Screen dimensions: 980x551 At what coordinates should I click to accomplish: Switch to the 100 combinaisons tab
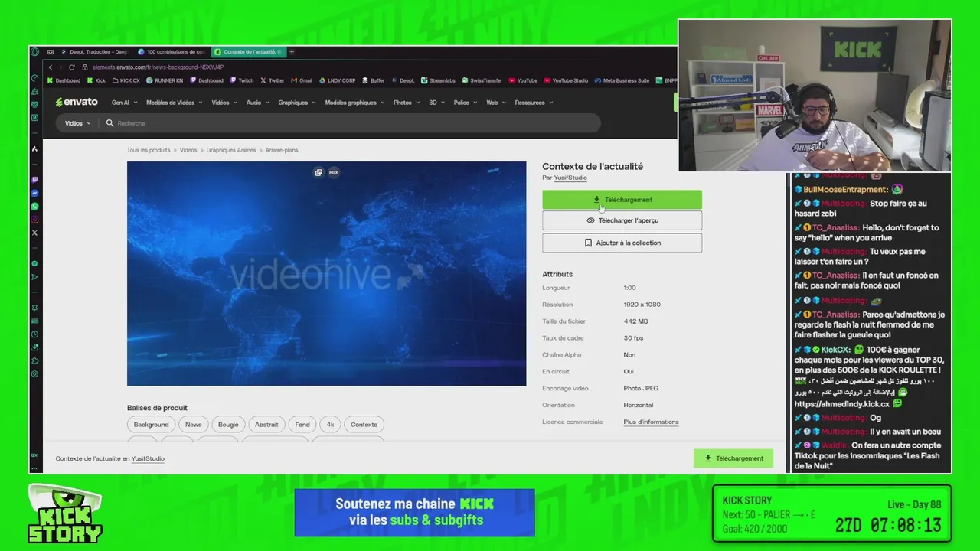171,52
